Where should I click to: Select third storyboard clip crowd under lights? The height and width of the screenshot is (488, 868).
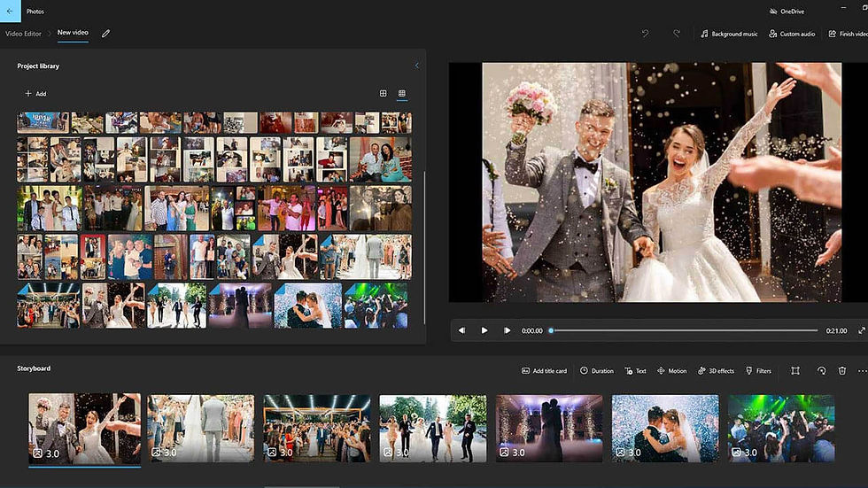click(x=317, y=429)
